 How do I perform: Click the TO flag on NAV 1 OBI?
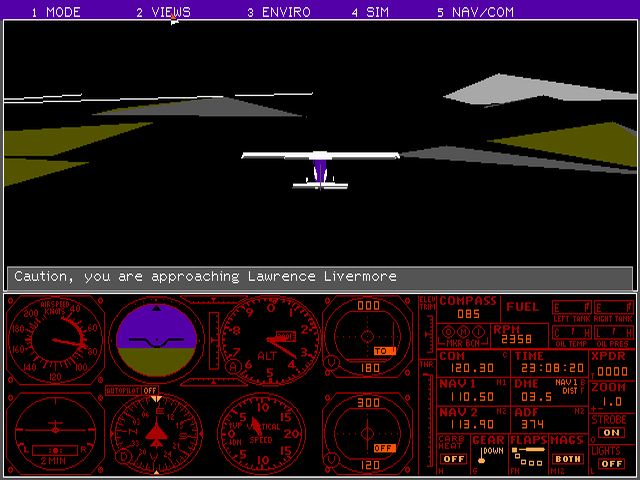[x=384, y=351]
